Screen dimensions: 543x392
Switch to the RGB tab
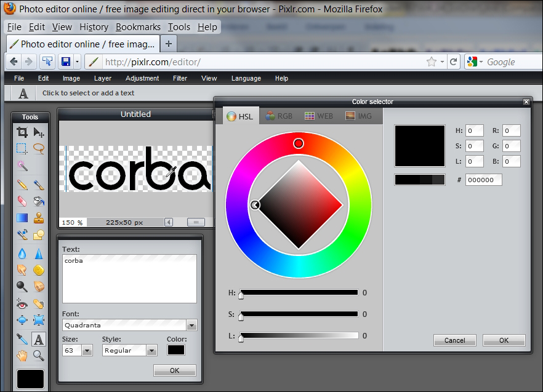(279, 116)
